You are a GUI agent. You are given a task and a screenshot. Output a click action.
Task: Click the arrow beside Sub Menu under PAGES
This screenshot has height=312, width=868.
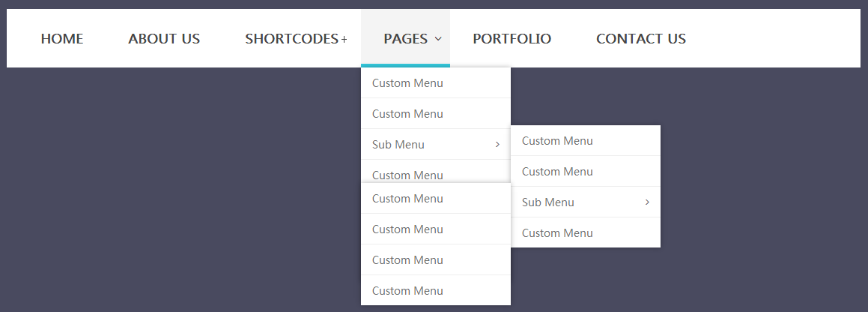point(497,145)
